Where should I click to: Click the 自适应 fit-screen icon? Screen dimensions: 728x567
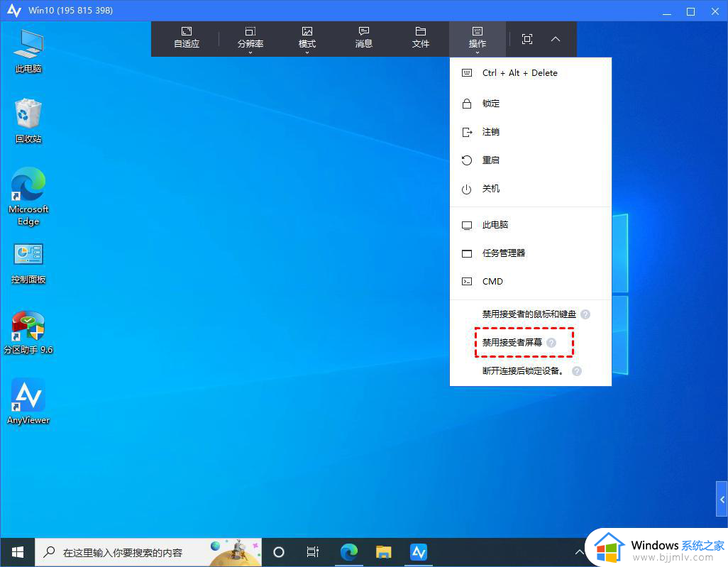tap(187, 38)
